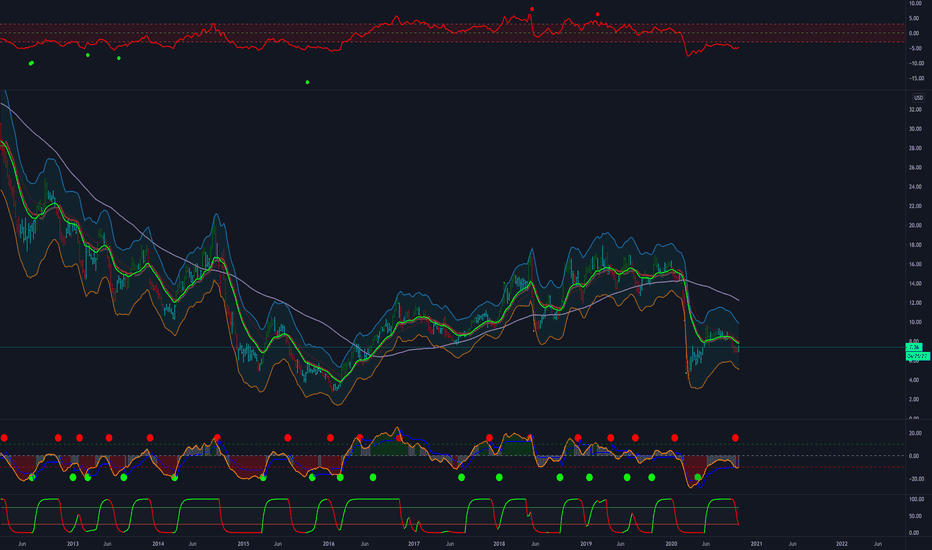932x550 pixels.
Task: Click the -15.00 label on top indicator scale
Action: [915, 78]
